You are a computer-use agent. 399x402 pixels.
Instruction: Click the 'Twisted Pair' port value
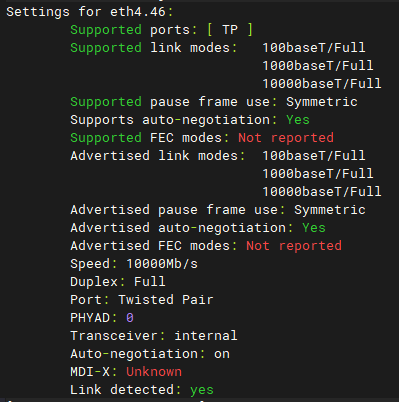(166, 300)
